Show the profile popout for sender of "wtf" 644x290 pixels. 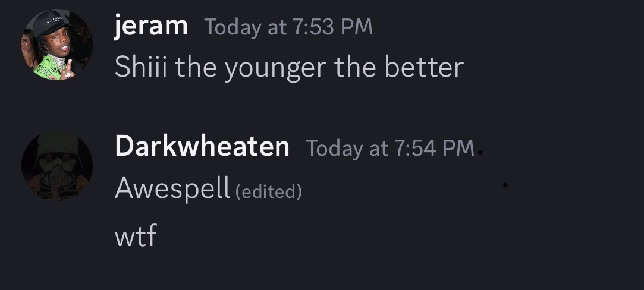(x=202, y=147)
